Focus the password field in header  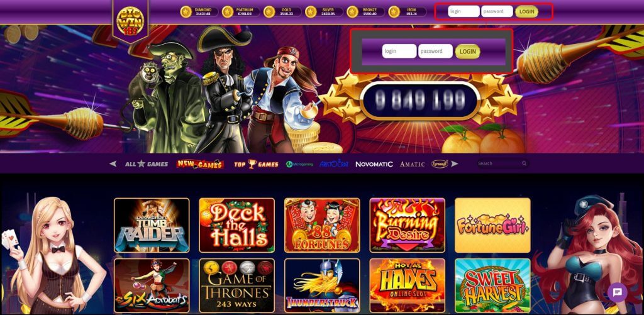[497, 11]
